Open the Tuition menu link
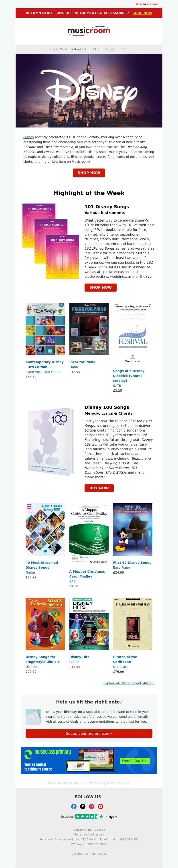The image size is (178, 868). click(110, 49)
